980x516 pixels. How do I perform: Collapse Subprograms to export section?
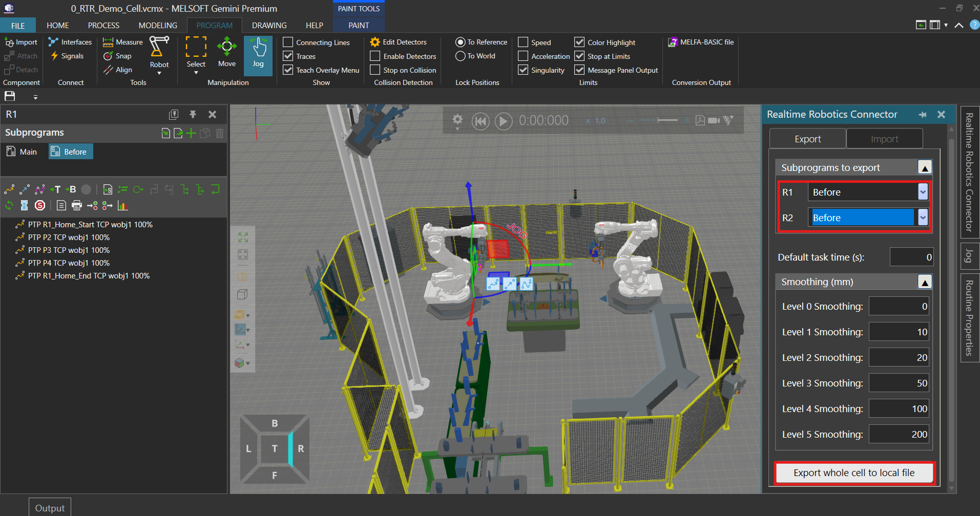[x=925, y=168]
